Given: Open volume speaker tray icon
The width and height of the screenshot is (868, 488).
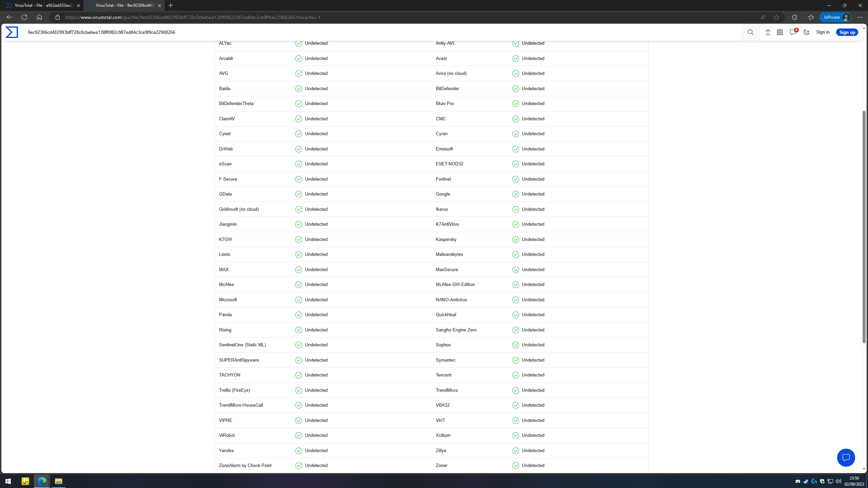Looking at the screenshot, I should [x=839, y=481].
